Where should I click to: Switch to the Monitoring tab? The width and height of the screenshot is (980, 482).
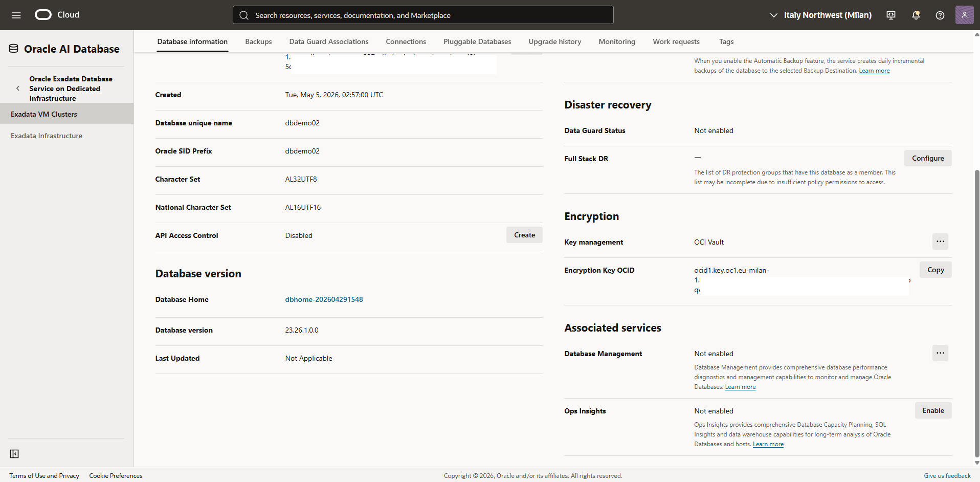(617, 42)
